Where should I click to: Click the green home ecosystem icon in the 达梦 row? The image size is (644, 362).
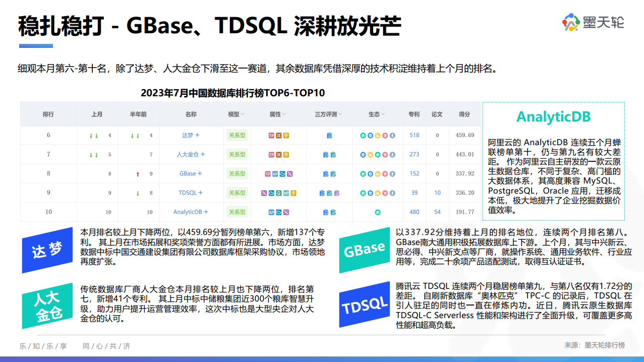click(x=363, y=135)
